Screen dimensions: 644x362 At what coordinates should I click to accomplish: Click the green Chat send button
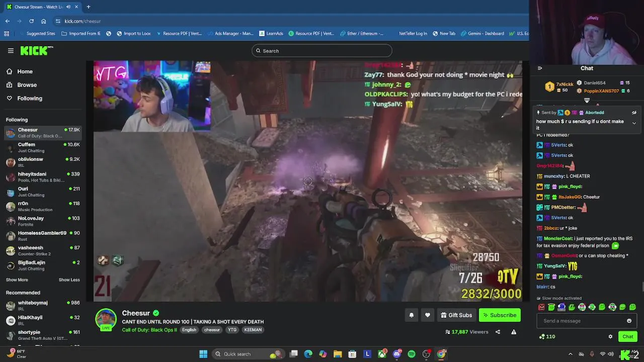pyautogui.click(x=628, y=336)
